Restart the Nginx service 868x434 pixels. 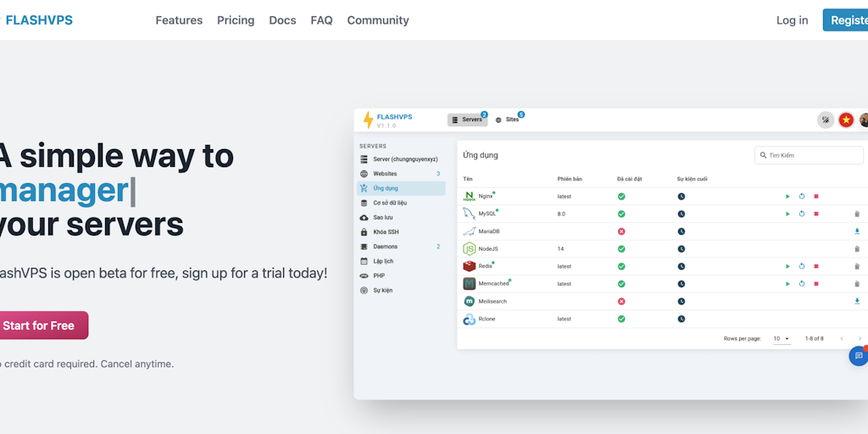click(802, 197)
